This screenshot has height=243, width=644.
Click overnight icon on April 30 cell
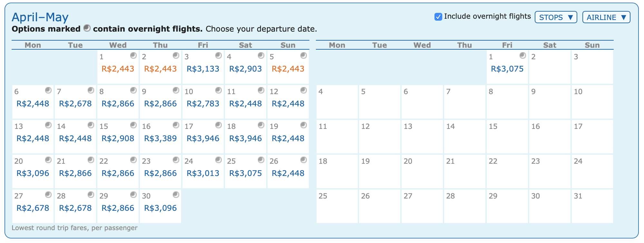(x=176, y=195)
